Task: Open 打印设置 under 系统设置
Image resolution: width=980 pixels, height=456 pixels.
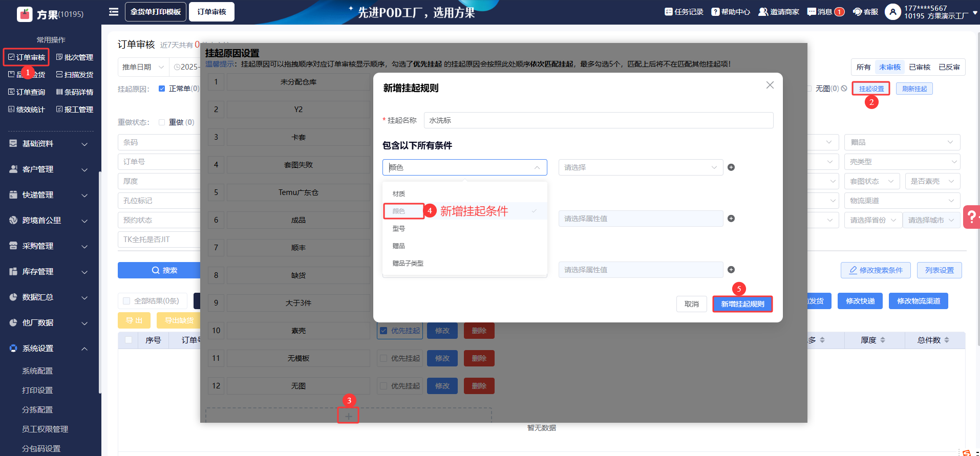Action: click(x=37, y=390)
